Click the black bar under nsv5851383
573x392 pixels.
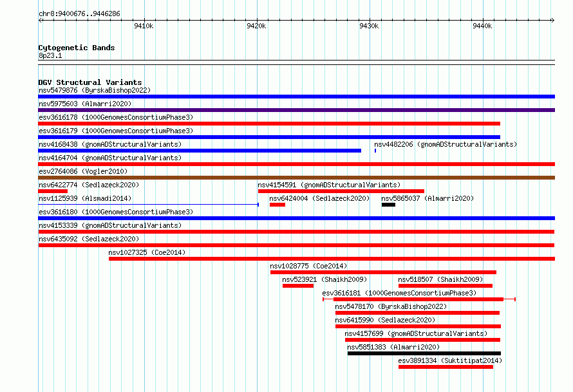(424, 353)
